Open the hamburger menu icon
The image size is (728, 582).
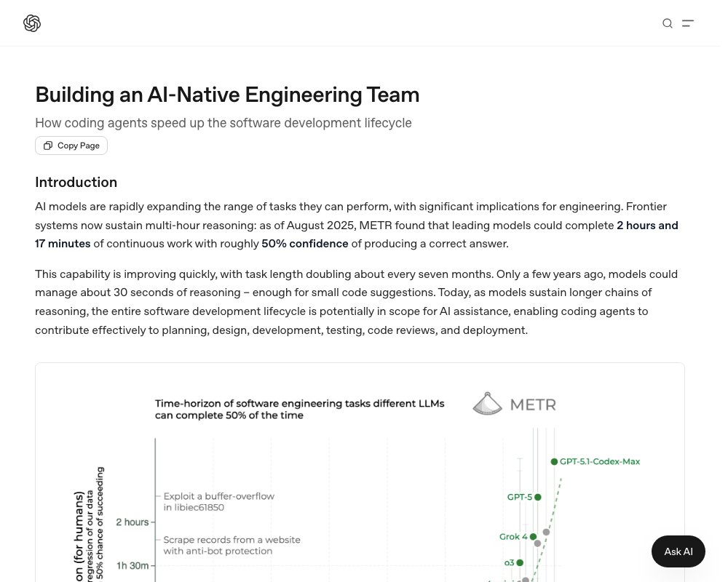[x=688, y=23]
